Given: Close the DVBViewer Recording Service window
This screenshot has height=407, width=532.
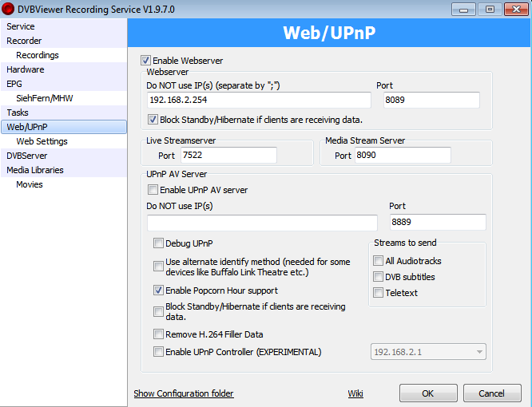Looking at the screenshot, I should (x=516, y=9).
